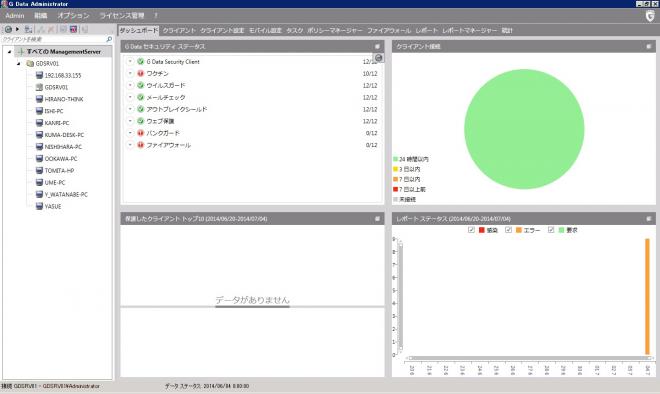Viewport: 660px width, 394px height.
Task: Click the server icon for client GDSRV01
Action: pos(39,87)
